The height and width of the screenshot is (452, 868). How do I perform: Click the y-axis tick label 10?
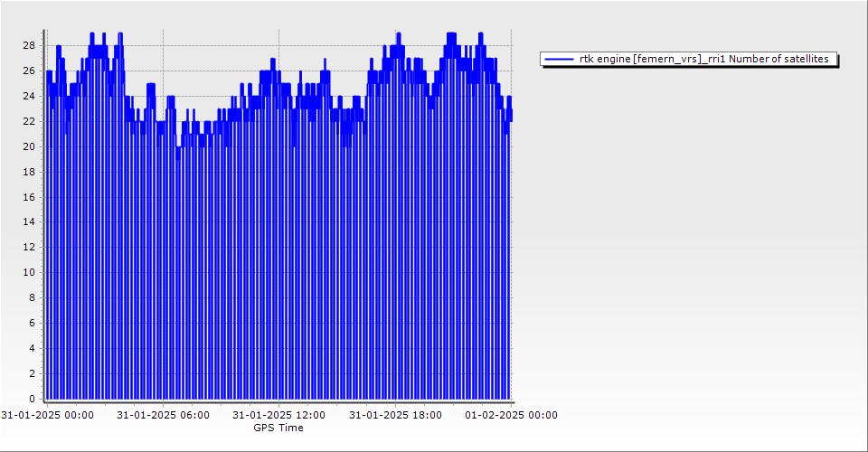click(x=29, y=272)
